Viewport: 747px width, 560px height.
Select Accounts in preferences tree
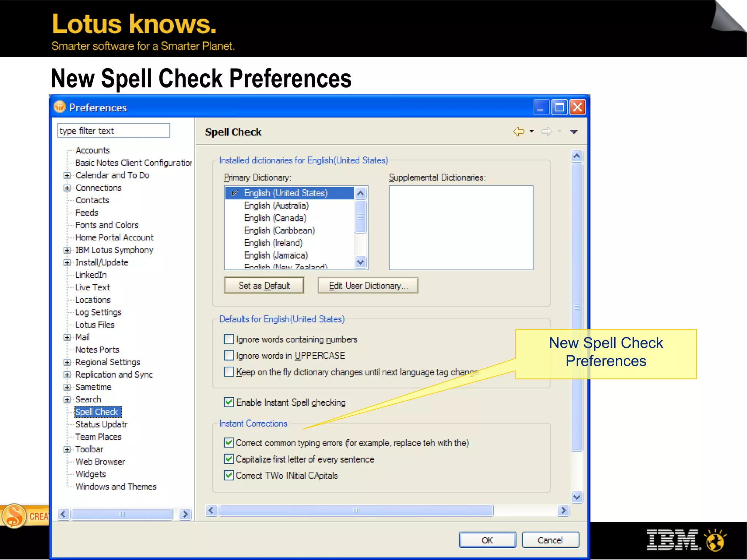(x=93, y=150)
